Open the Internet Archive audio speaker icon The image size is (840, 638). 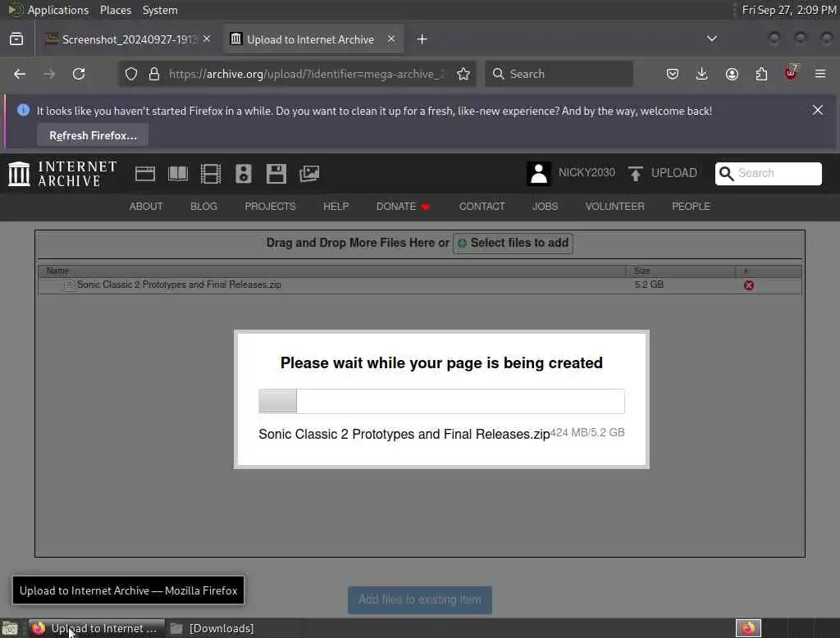[x=243, y=174]
